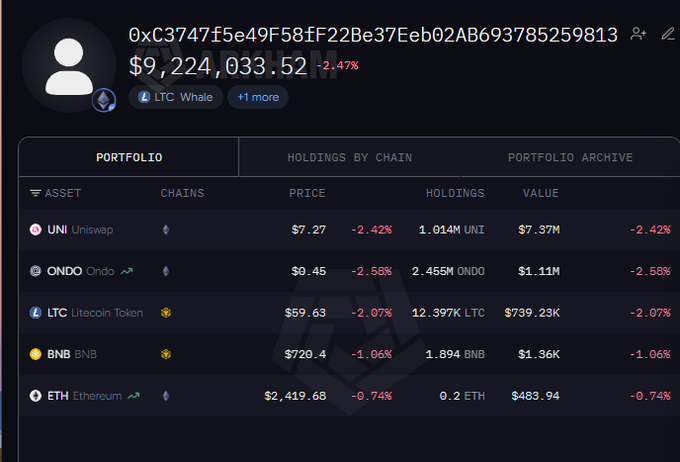Image resolution: width=680 pixels, height=462 pixels.
Task: Open the UNI Uniswap asset link
Action: click(x=80, y=229)
